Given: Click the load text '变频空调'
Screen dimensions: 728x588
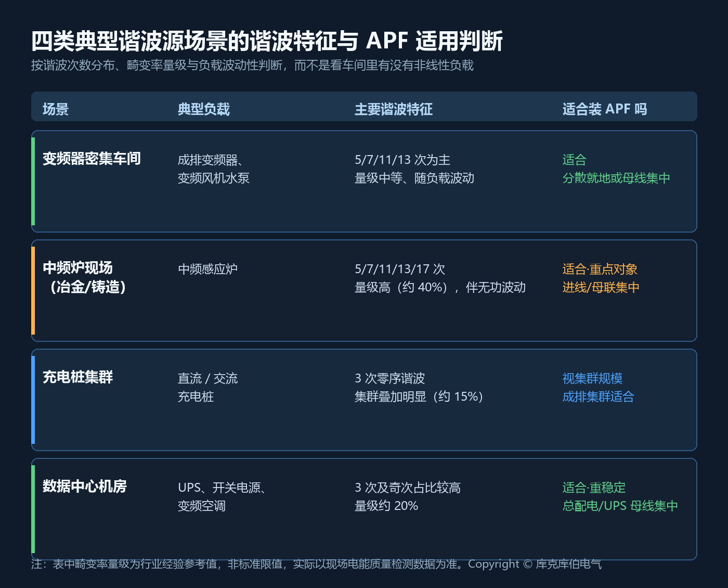Looking at the screenshot, I should point(202,506).
